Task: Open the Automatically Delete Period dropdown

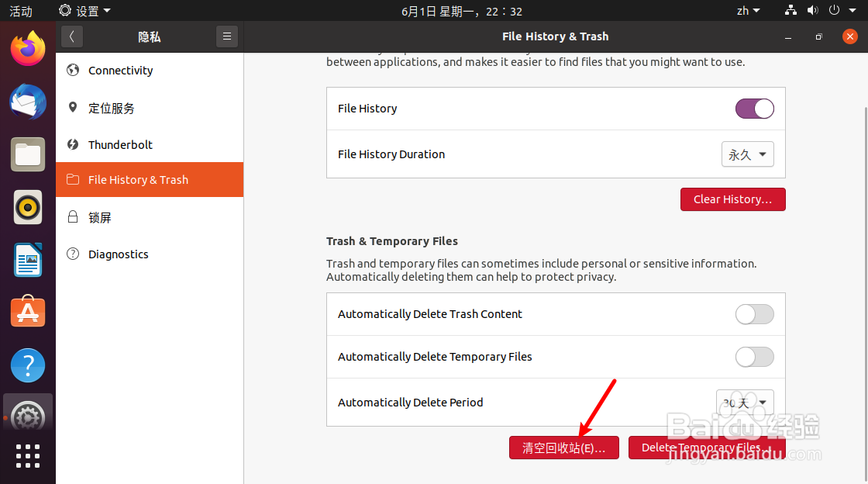Action: [x=744, y=402]
